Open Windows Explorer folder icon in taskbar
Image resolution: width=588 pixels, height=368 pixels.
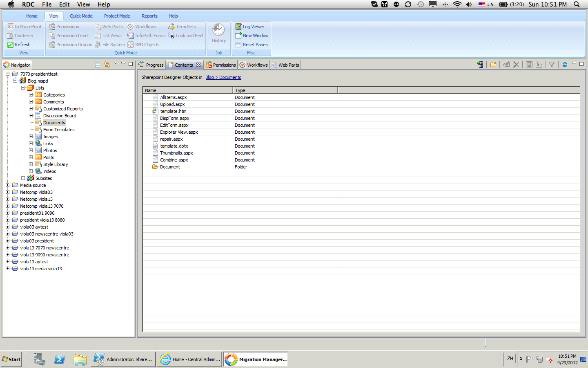coord(80,359)
